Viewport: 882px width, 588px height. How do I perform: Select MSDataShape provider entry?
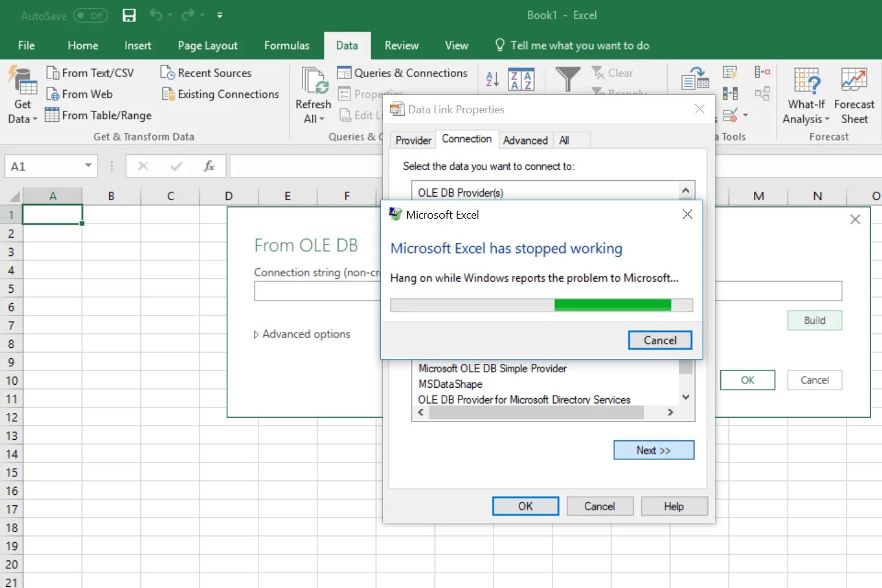point(450,384)
